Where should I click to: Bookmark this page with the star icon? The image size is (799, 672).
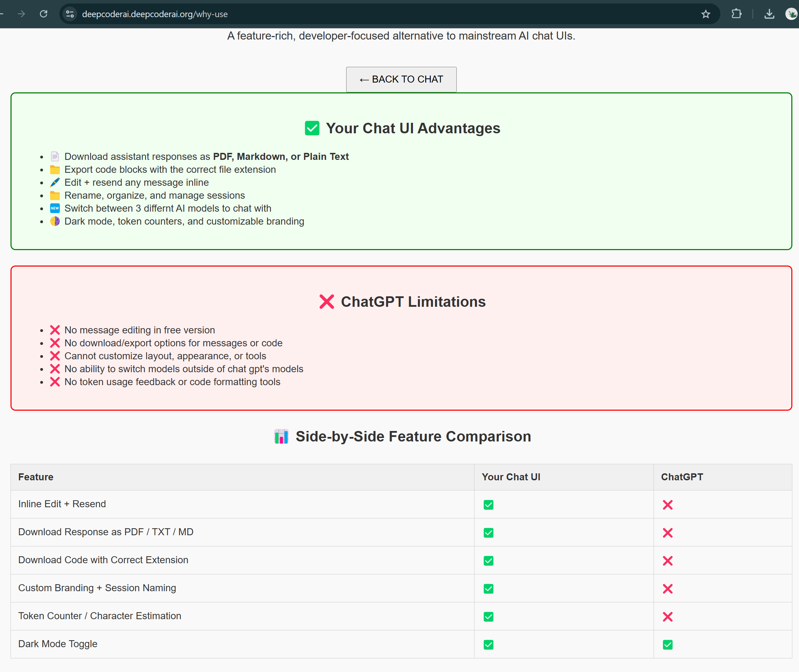705,14
